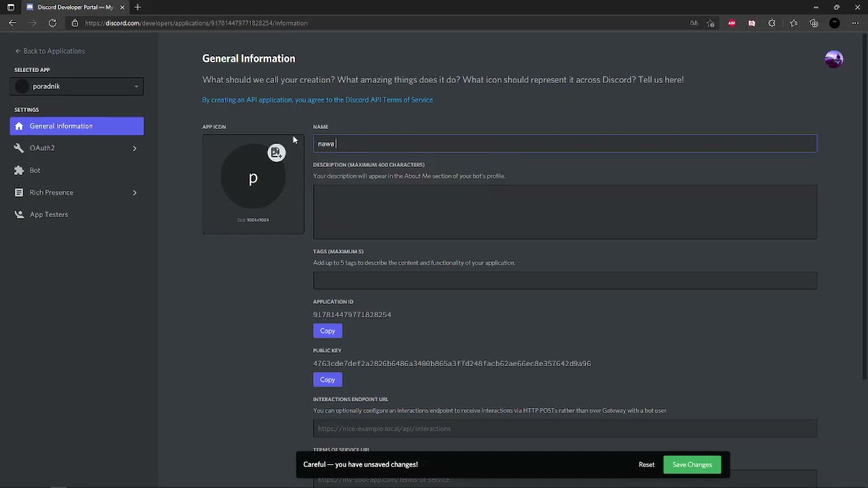This screenshot has width=868, height=488.
Task: Click the wrench icon beside OAuth2
Action: coord(19,148)
